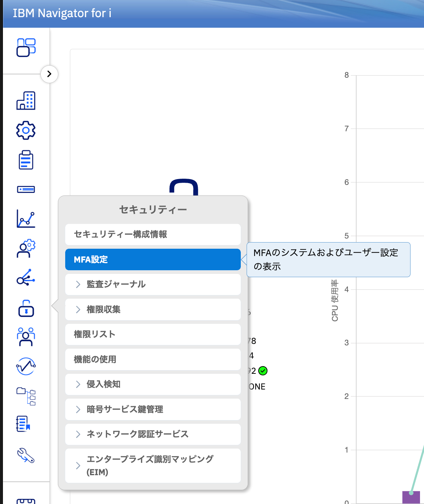
Task: Open the circular monitor graph icon
Action: 26,366
